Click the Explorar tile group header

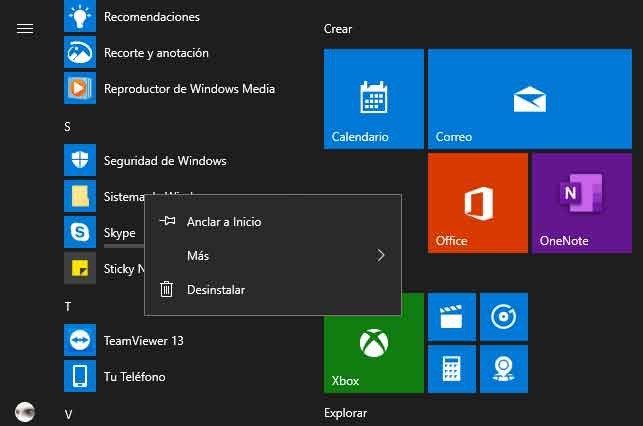click(x=345, y=413)
